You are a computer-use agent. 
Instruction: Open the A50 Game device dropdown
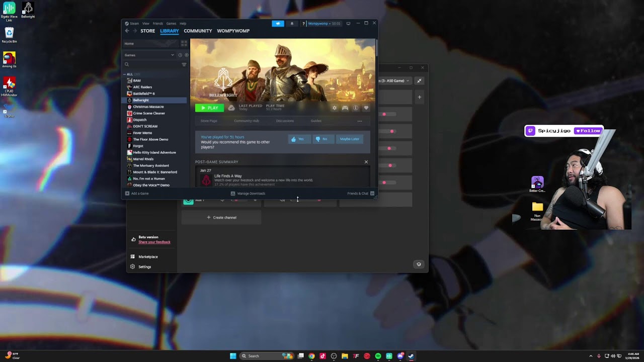pos(394,80)
